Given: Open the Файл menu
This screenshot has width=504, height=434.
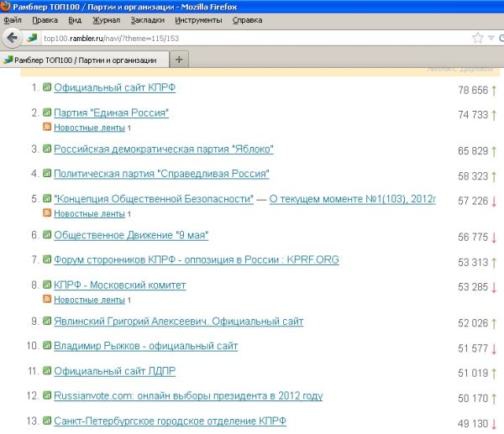Looking at the screenshot, I should (13, 19).
